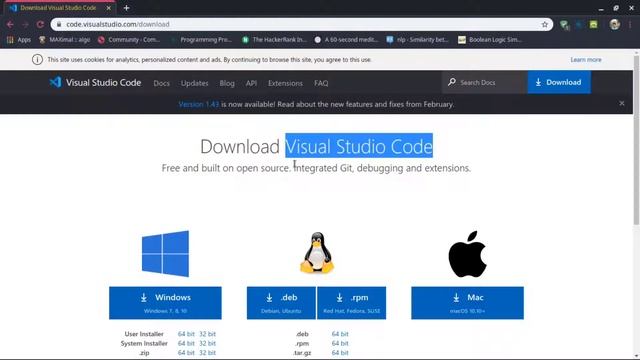Open the Docs navigation item

point(161,83)
